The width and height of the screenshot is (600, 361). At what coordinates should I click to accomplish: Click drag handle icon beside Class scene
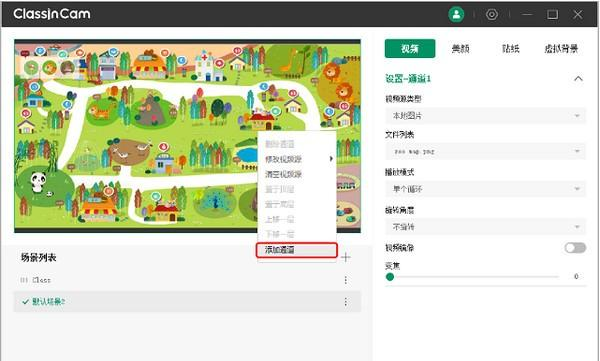(x=24, y=280)
